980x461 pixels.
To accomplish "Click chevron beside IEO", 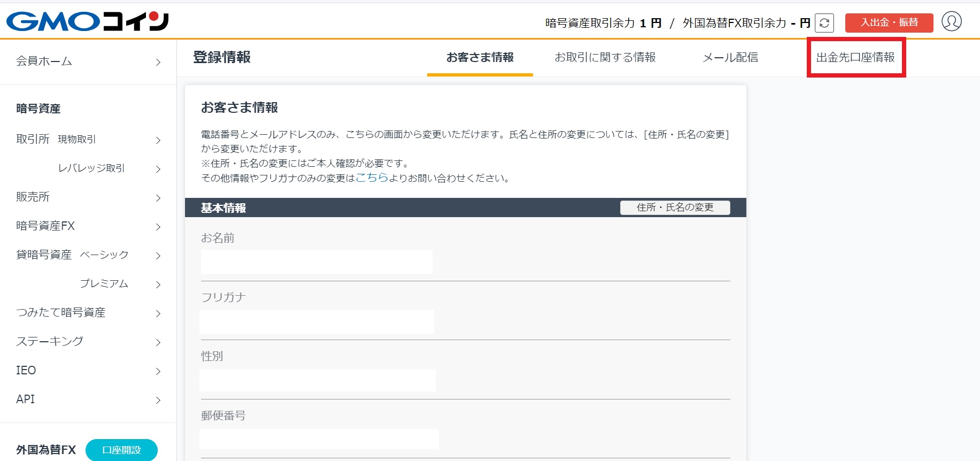I will pyautogui.click(x=158, y=371).
